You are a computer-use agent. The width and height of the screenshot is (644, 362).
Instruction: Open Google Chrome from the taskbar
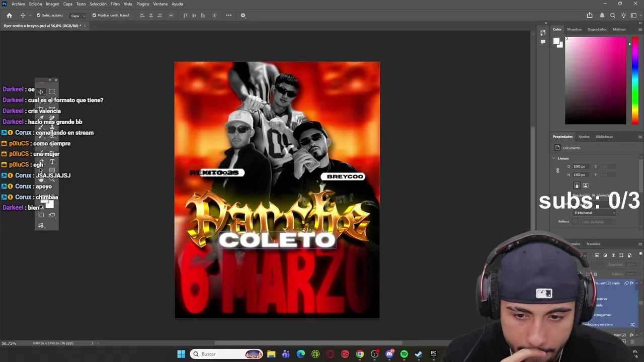360,354
